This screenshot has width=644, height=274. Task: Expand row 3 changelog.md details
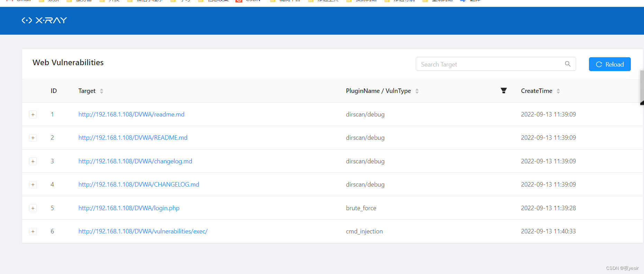pos(33,161)
